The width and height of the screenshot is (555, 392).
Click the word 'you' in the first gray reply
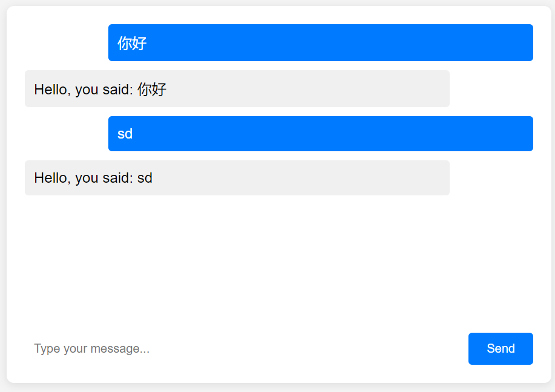[87, 91]
